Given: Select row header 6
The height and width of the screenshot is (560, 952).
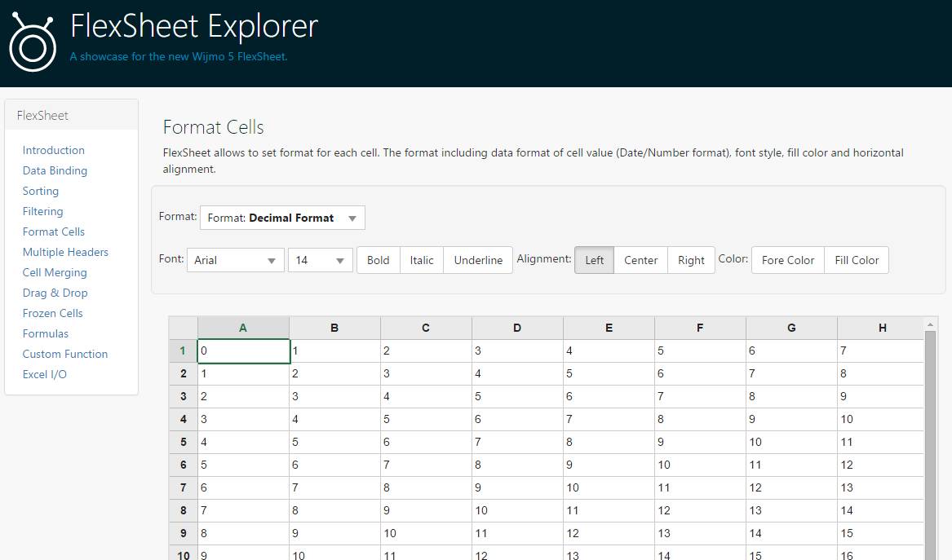Looking at the screenshot, I should click(x=184, y=465).
